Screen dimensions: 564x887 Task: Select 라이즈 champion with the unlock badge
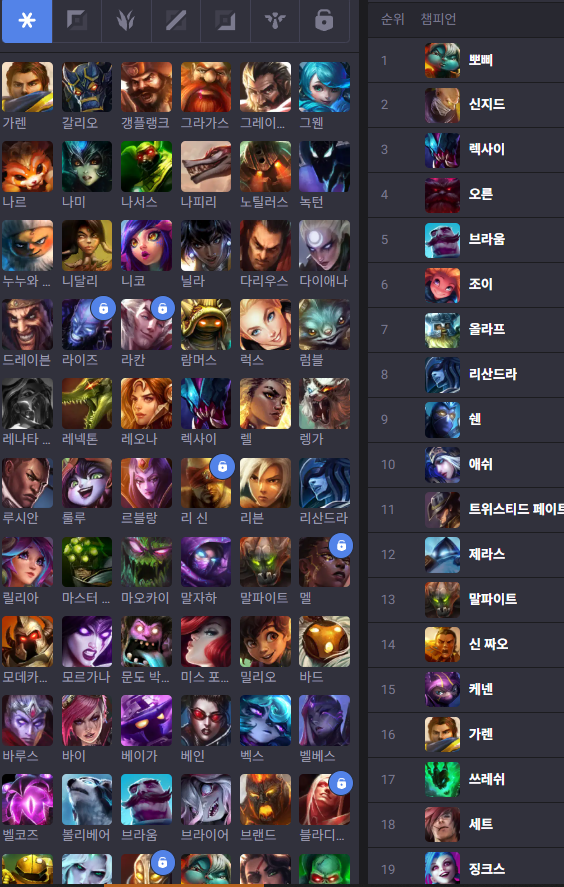87,325
